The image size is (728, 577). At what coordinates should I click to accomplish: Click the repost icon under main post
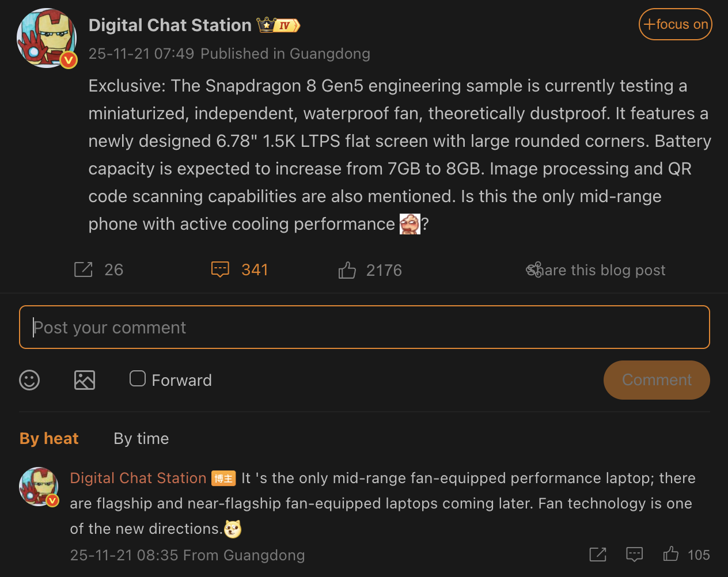(x=84, y=269)
